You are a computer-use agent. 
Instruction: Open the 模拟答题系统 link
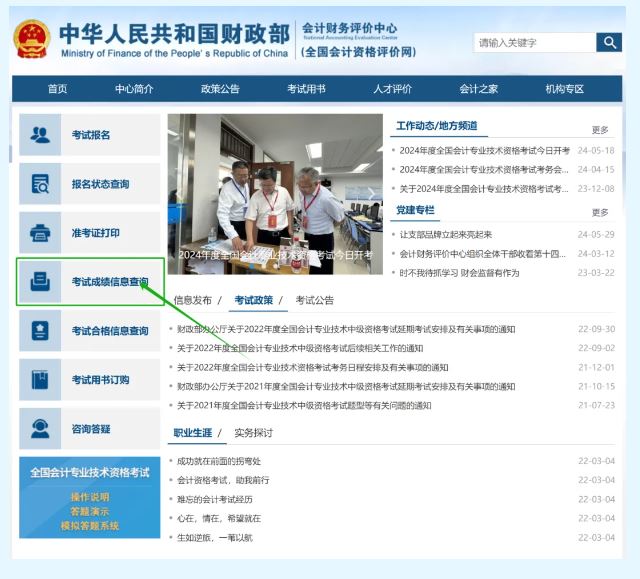[x=89, y=525]
